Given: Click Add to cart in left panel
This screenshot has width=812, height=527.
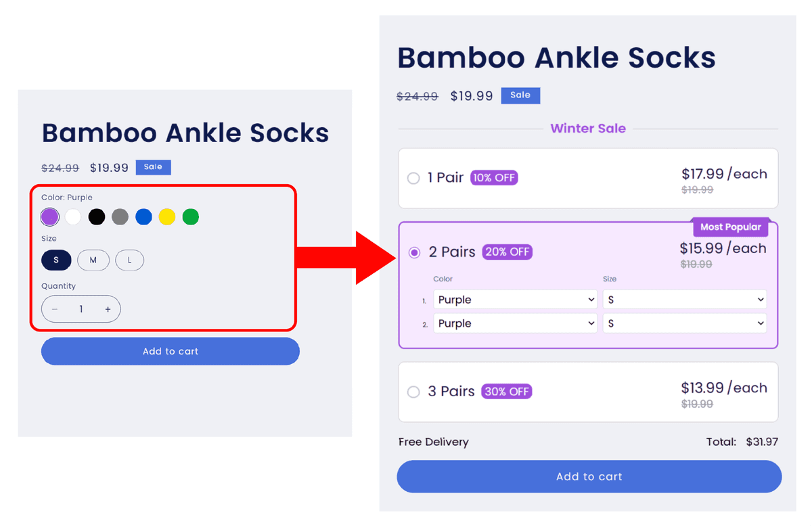Looking at the screenshot, I should (x=171, y=351).
